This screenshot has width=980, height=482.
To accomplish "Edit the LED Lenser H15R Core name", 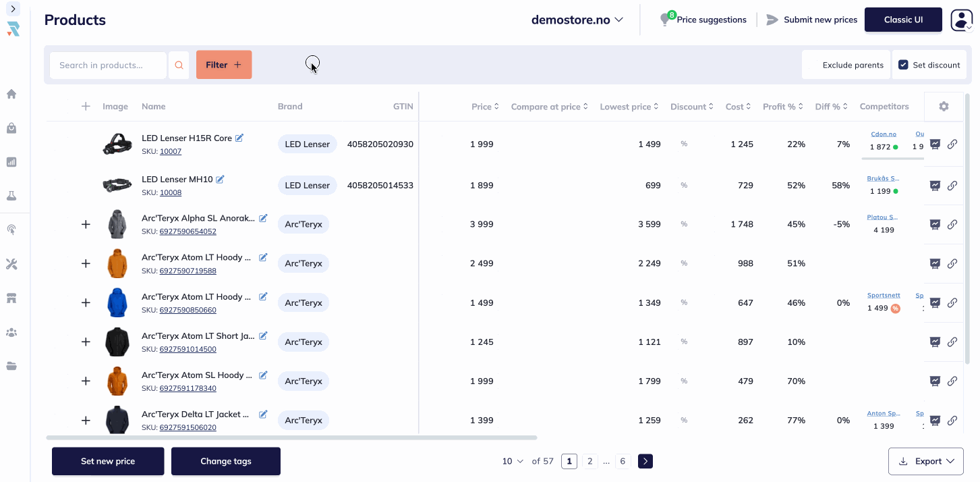I will (239, 138).
